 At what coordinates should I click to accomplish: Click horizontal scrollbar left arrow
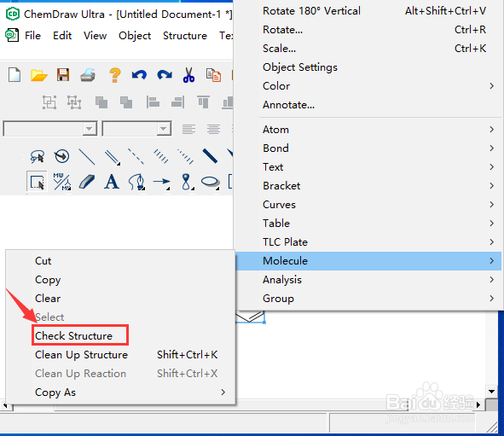tap(5, 405)
